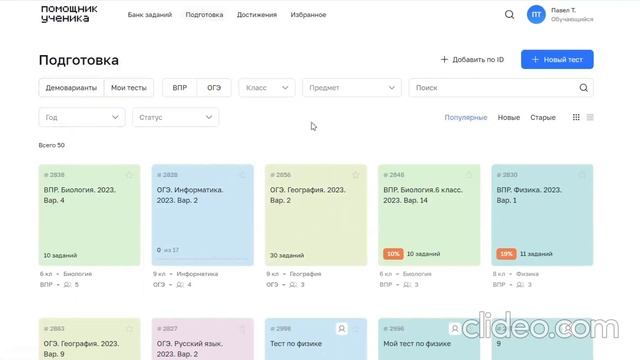Sort by Популярные
Screen dimensions: 640x360
coord(466,118)
